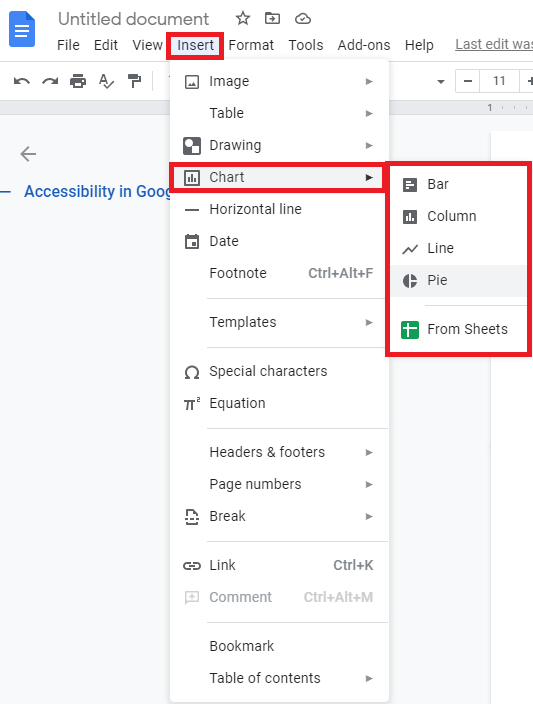
Task: Click the Redo icon in toolbar
Action: click(x=50, y=81)
